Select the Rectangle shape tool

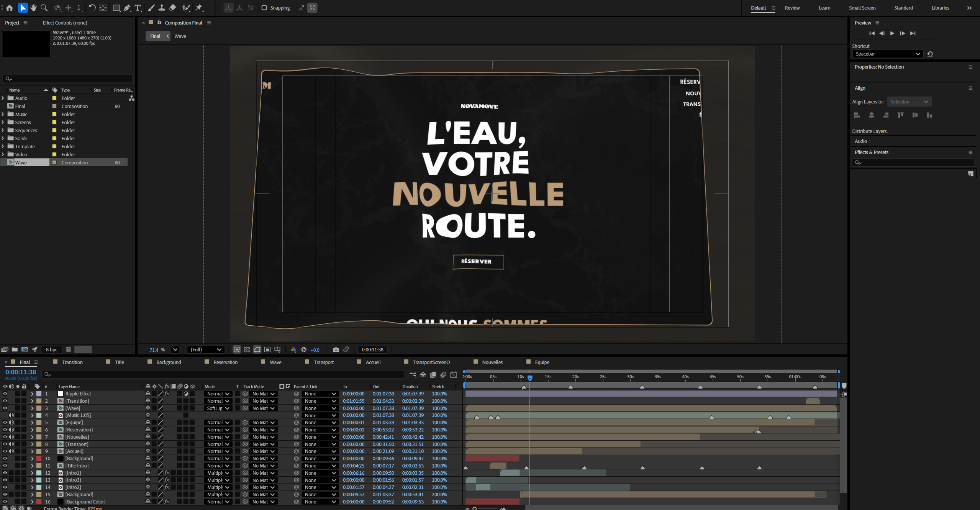click(116, 8)
